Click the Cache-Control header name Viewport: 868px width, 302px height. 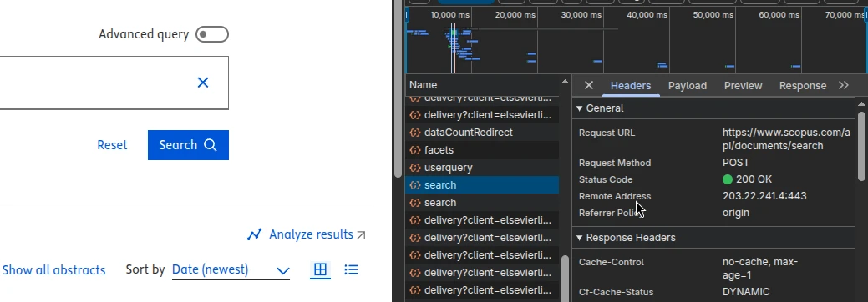point(612,262)
